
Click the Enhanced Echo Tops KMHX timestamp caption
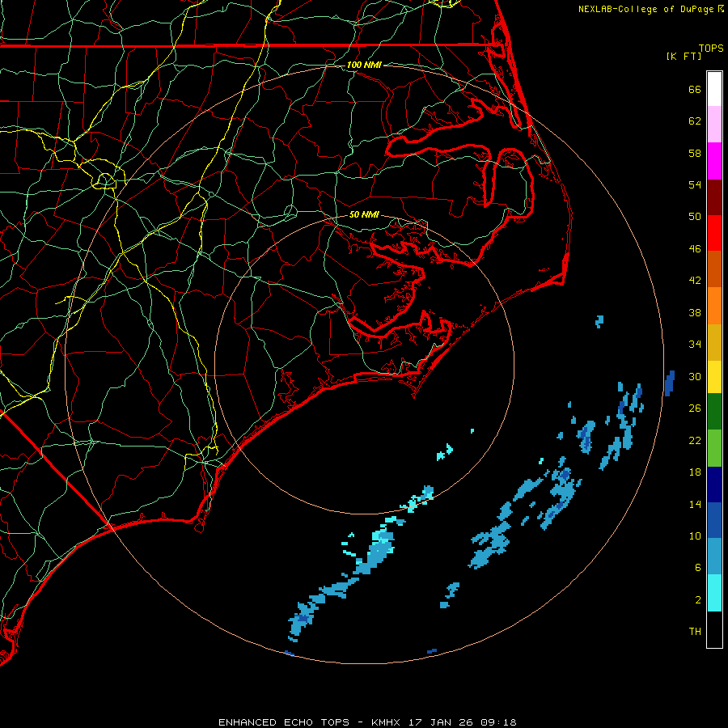[x=367, y=722]
